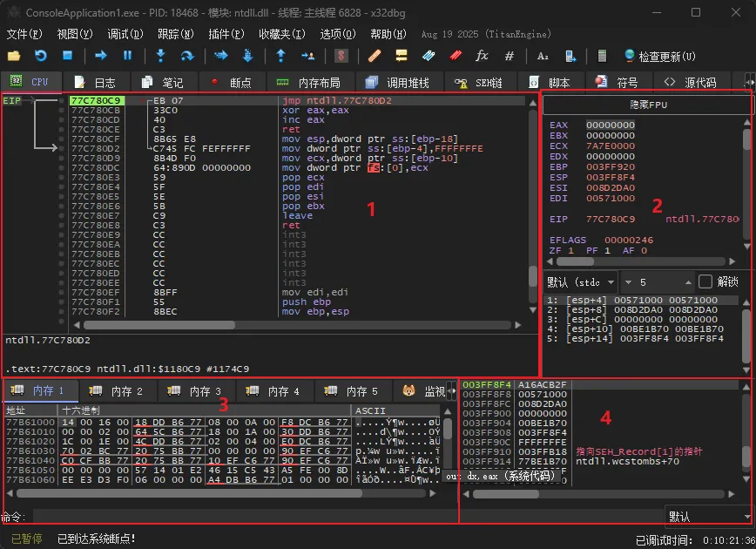Open the 文件 menu
The width and height of the screenshot is (756, 549).
[x=24, y=34]
